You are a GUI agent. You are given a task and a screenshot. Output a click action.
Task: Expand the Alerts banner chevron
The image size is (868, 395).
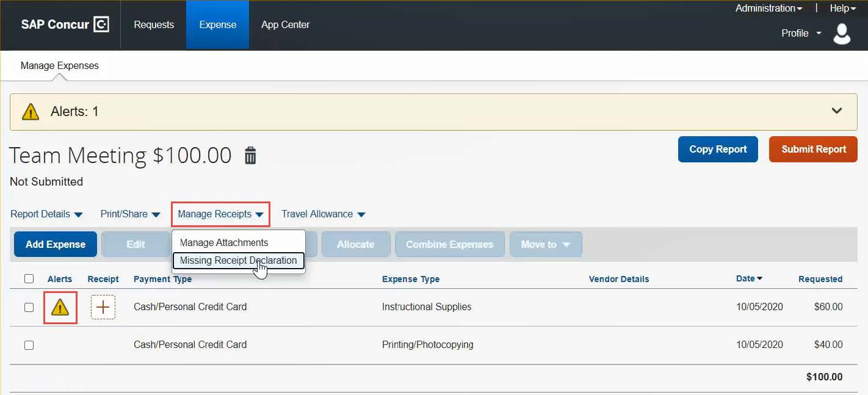pyautogui.click(x=837, y=111)
